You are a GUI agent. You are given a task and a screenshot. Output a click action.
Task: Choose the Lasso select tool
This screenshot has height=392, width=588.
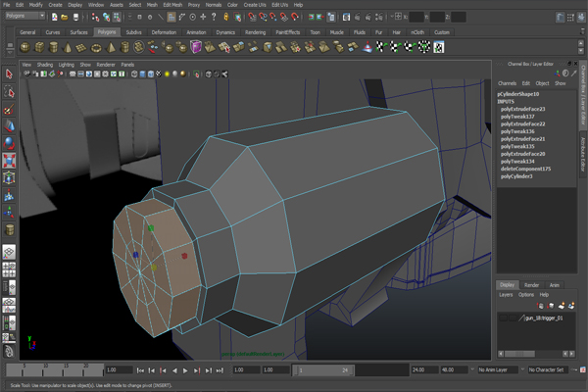pos(9,91)
